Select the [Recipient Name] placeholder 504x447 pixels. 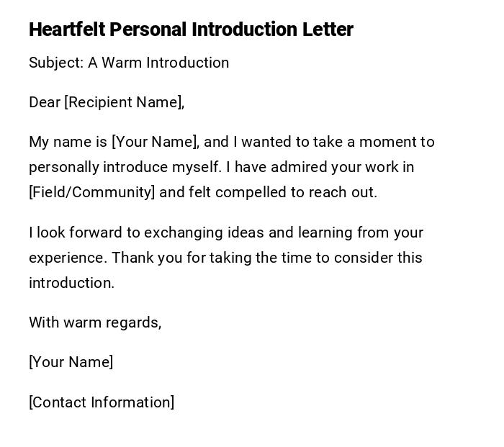click(124, 102)
